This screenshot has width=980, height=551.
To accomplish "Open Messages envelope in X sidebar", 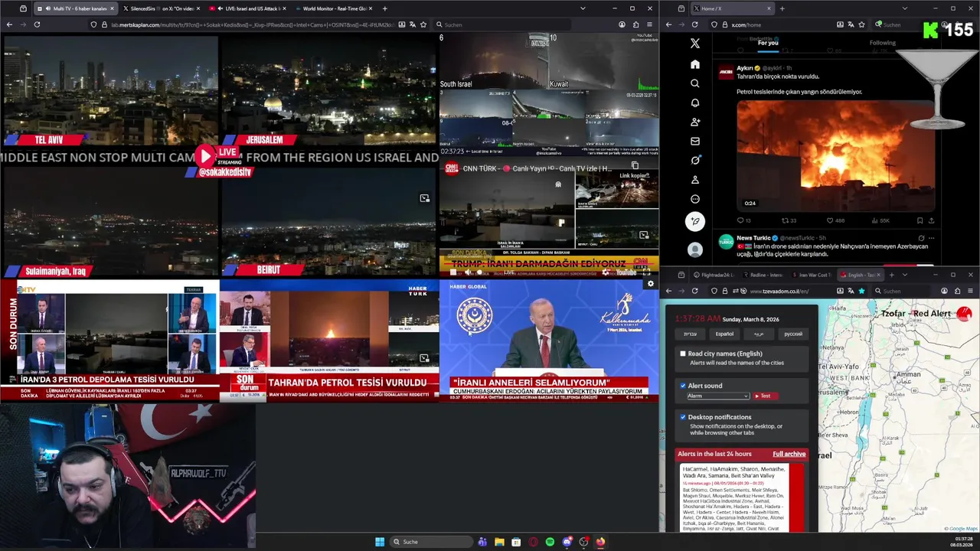I will pos(694,141).
